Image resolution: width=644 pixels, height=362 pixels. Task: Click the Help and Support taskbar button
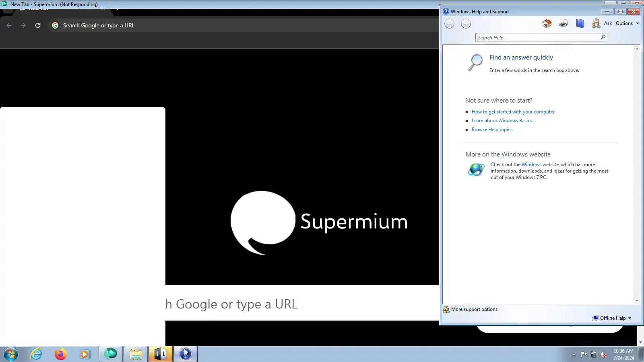186,354
